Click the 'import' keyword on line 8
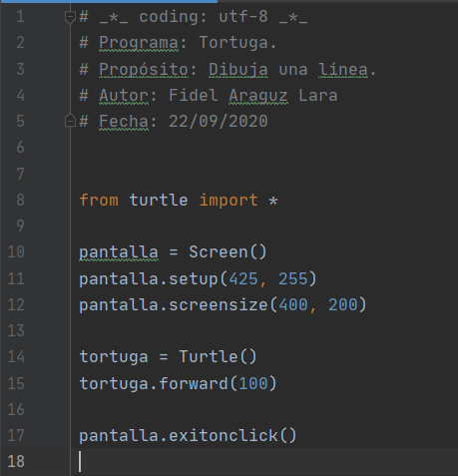The height and width of the screenshot is (476, 458). click(229, 200)
